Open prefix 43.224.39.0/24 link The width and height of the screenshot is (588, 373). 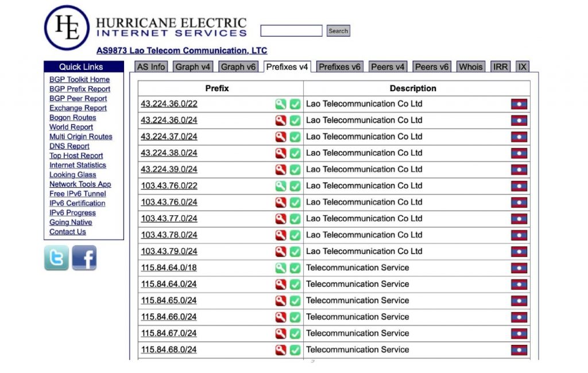(x=169, y=169)
